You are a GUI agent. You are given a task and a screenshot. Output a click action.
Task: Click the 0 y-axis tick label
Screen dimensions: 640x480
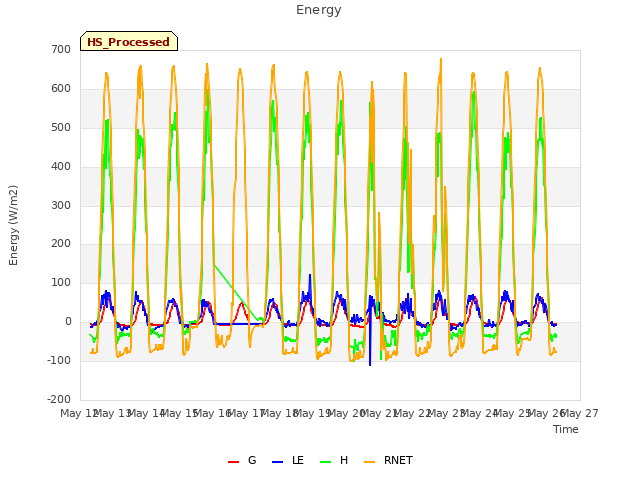coord(68,322)
